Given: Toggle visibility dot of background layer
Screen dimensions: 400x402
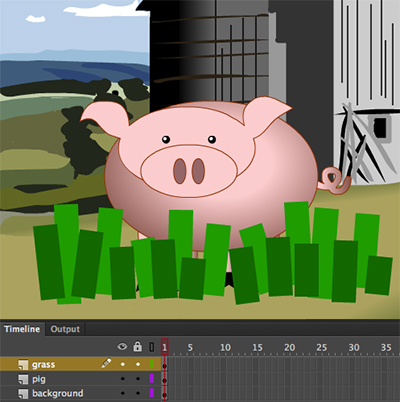Looking at the screenshot, I should tap(123, 393).
